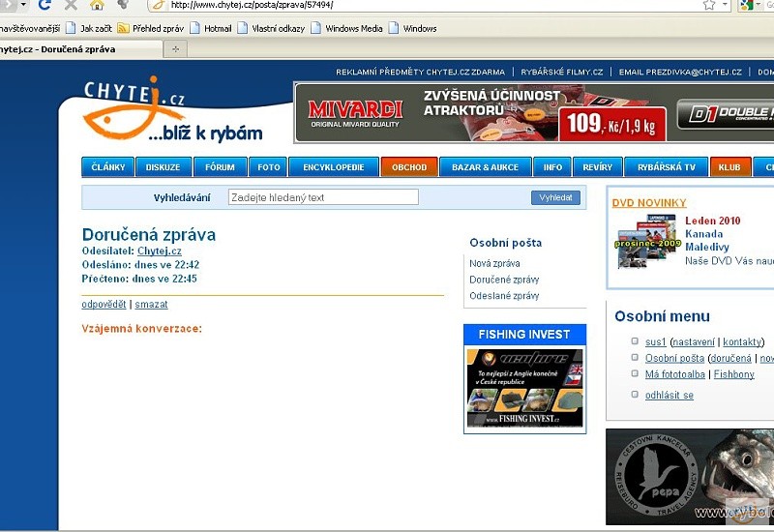This screenshot has height=532, width=774.
Task: Open Odeslané zprávy in Osobní pošta
Action: (504, 296)
